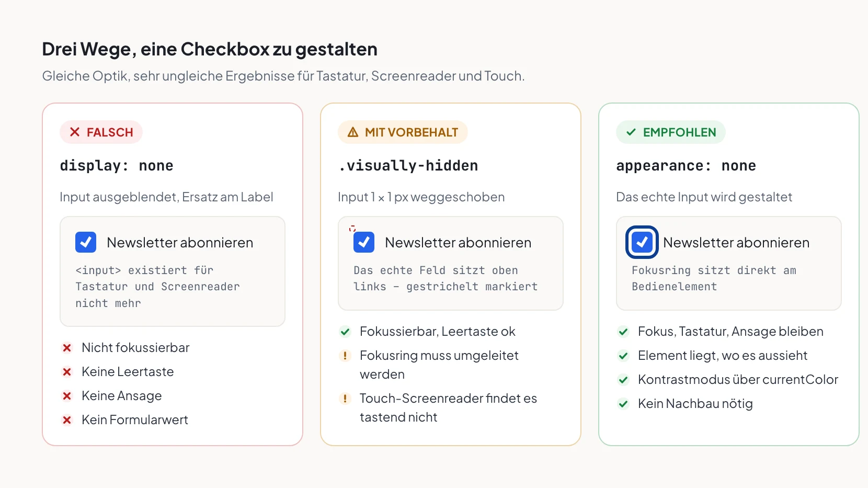Click Newsletter abonnieren label in the EMPFOHLEN card

736,243
